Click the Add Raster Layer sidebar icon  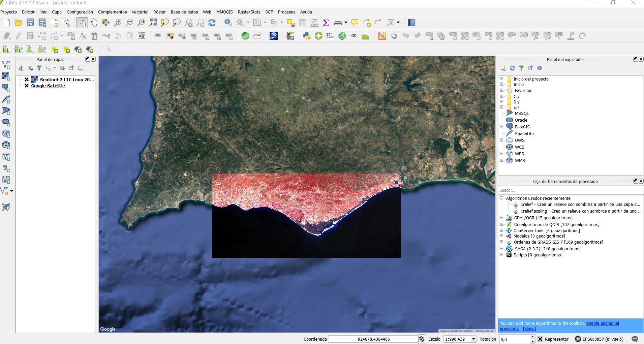pyautogui.click(x=6, y=76)
